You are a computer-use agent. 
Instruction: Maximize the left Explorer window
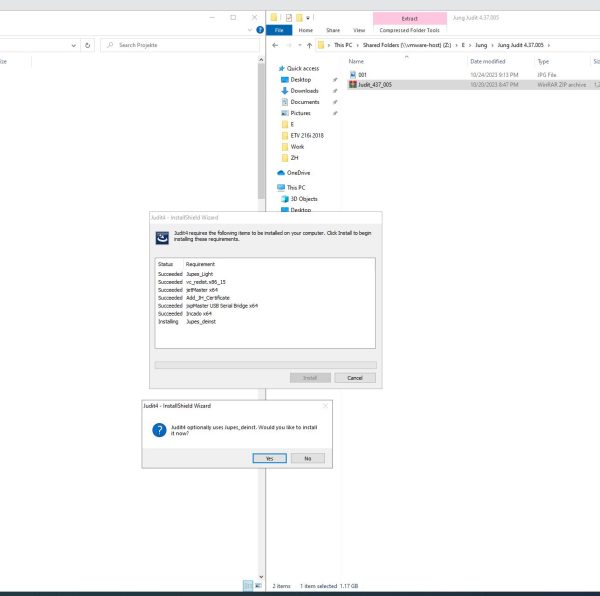pyautogui.click(x=233, y=17)
